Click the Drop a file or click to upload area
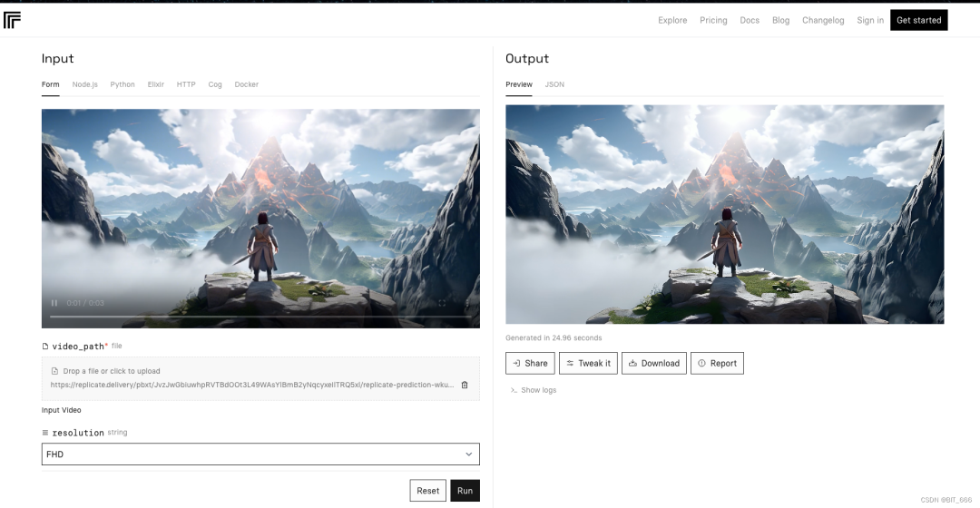 [260, 378]
